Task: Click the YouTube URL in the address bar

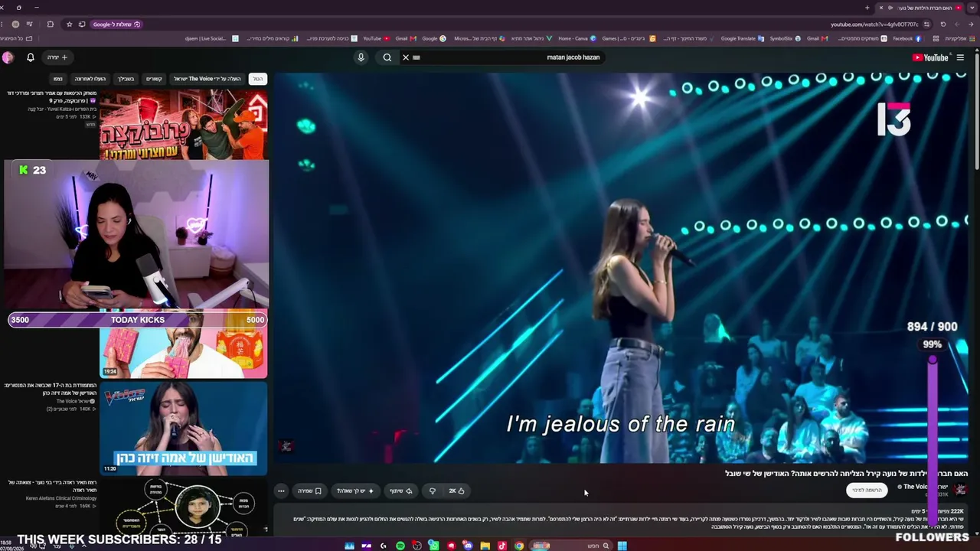Action: click(x=874, y=24)
